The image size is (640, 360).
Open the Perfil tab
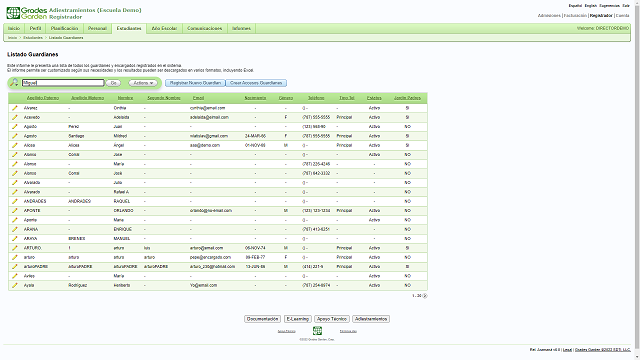pyautogui.click(x=36, y=29)
